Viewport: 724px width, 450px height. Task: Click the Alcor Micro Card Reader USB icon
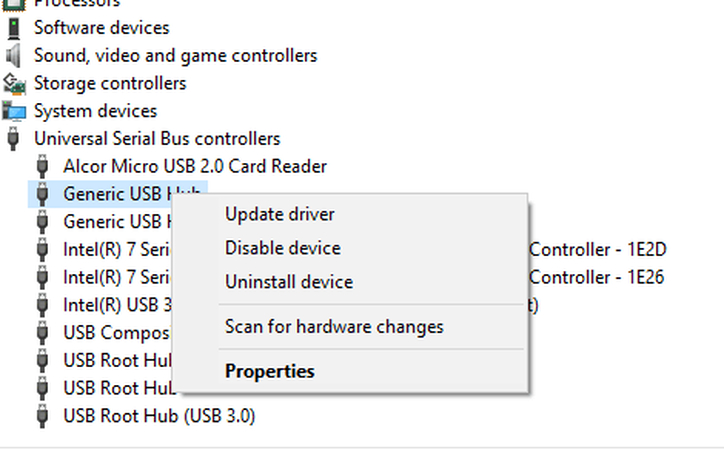tap(43, 166)
